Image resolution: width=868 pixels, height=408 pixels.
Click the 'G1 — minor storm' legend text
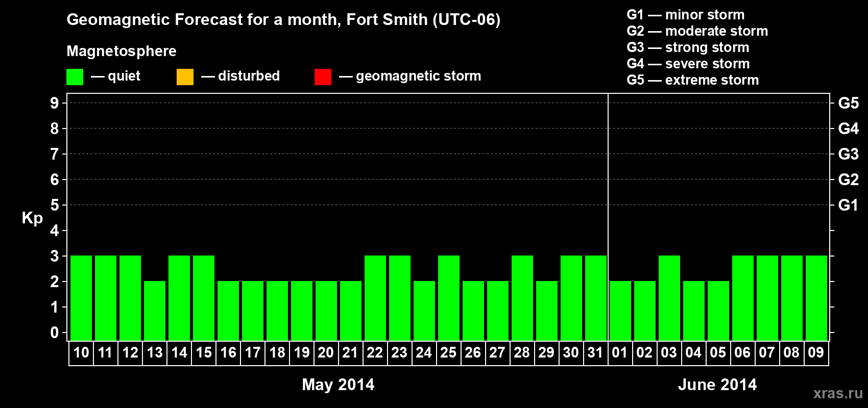coord(686,15)
